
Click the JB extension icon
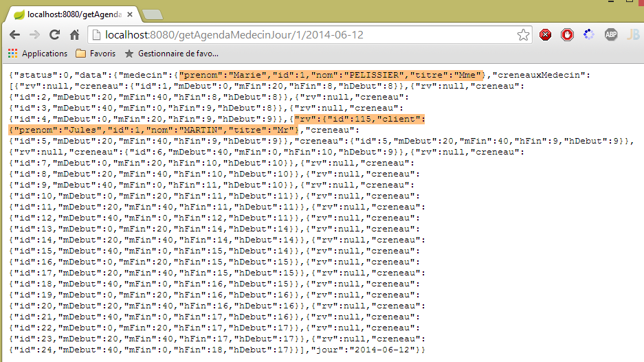(x=632, y=34)
